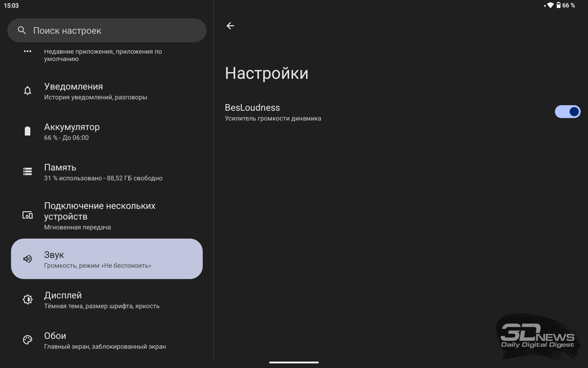This screenshot has height=368, width=588.
Task: Click the Sound speaker icon
Action: point(28,259)
